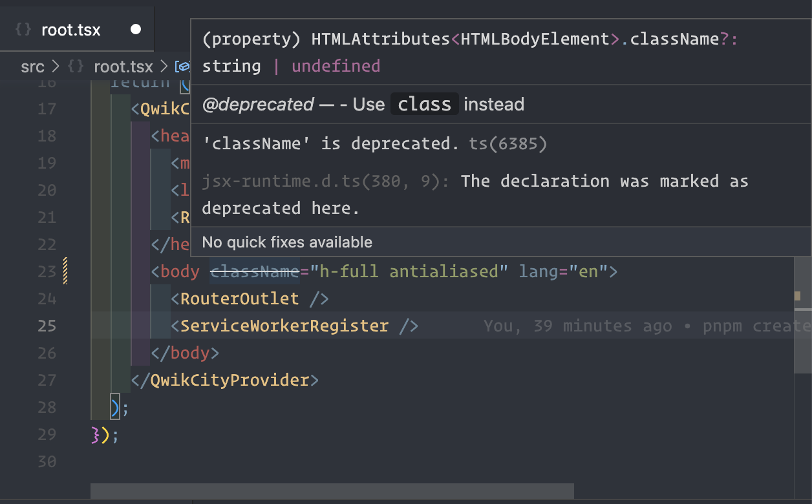Click the braces file icon in breadcrumb
This screenshot has width=812, height=504.
click(x=76, y=67)
